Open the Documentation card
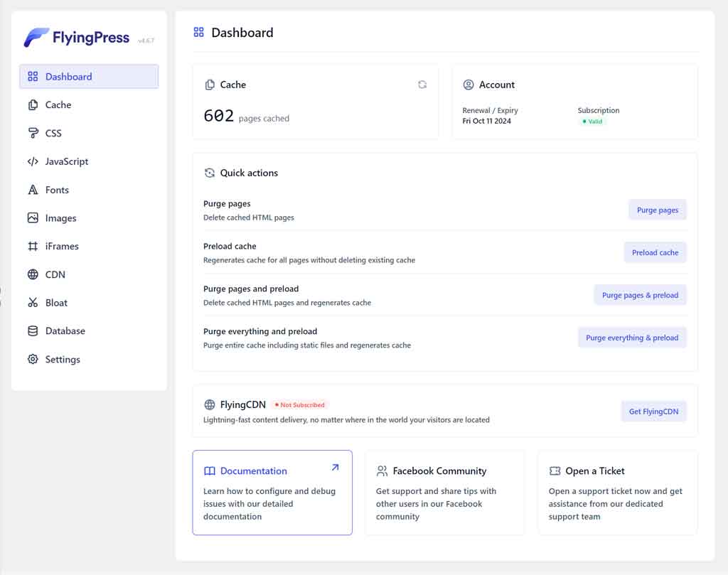 pos(272,493)
